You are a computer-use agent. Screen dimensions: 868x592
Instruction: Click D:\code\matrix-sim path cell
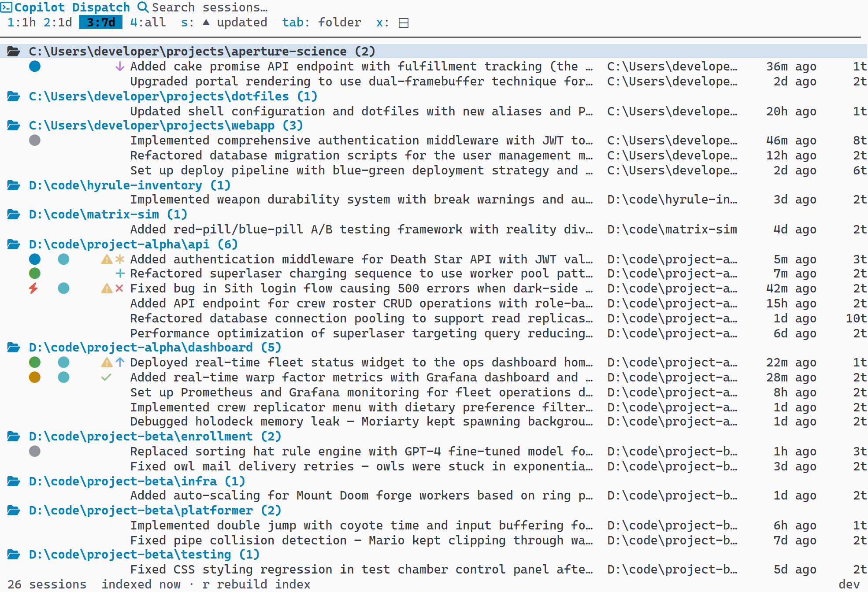pyautogui.click(x=672, y=229)
